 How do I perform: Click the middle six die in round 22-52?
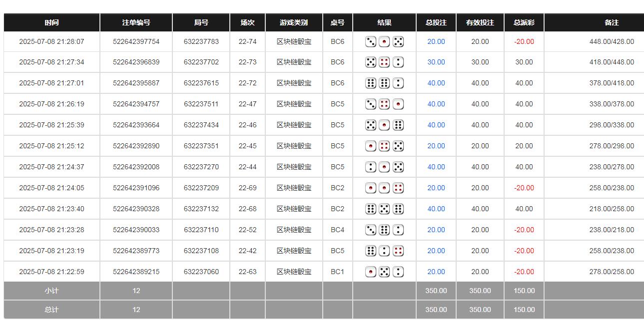click(x=384, y=230)
